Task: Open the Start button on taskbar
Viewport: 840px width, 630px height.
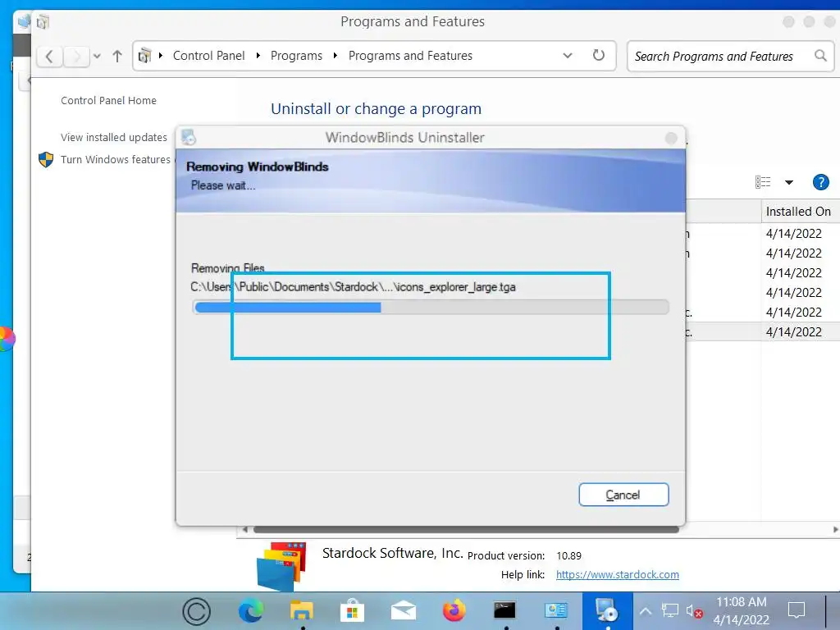Action: (x=197, y=611)
